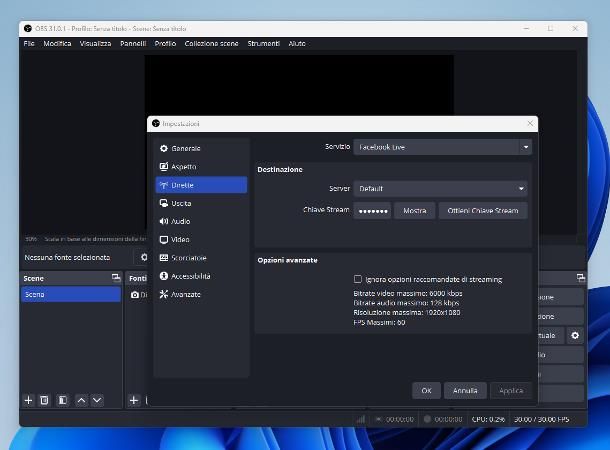This screenshot has height=450, width=610.
Task: Add a new source in Fonti panel
Action: (134, 400)
